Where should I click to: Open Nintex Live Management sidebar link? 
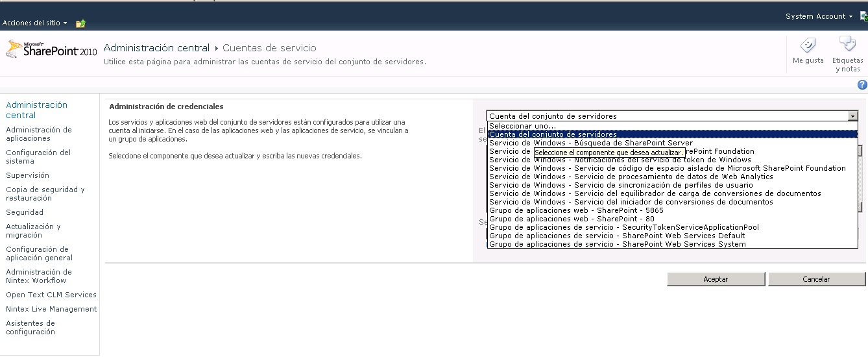(51, 309)
